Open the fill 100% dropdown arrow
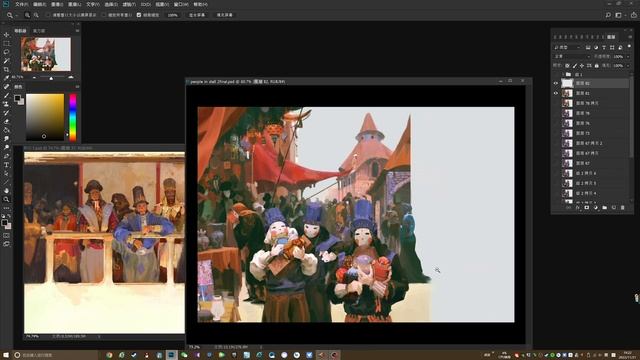The width and height of the screenshot is (640, 360). point(628,65)
